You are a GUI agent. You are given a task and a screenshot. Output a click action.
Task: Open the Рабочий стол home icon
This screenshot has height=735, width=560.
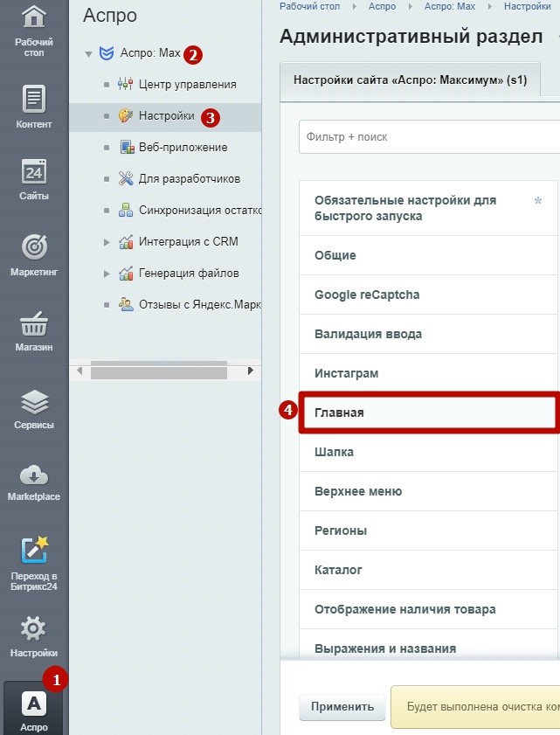click(x=34, y=17)
